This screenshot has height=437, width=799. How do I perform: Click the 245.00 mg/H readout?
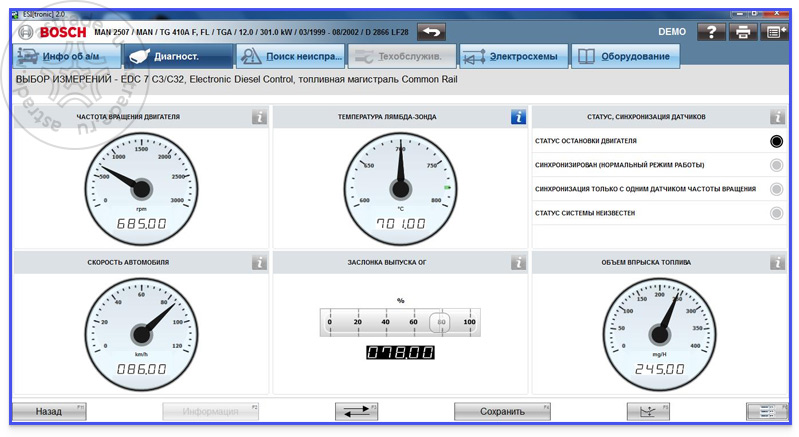pos(659,369)
